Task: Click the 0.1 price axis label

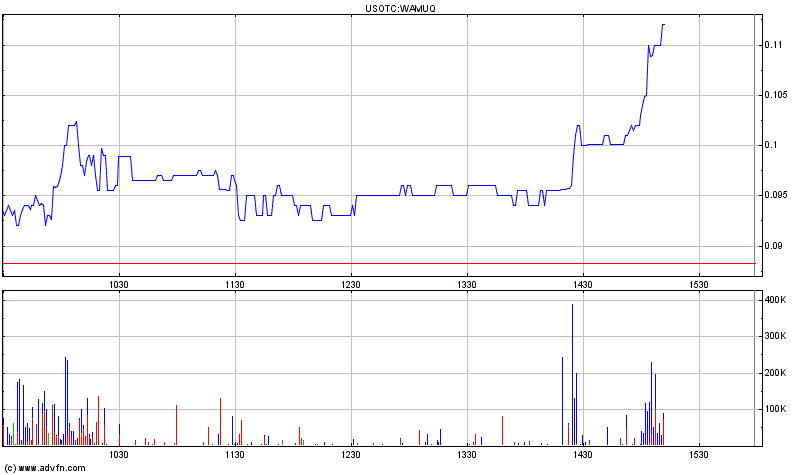Action: (x=770, y=145)
